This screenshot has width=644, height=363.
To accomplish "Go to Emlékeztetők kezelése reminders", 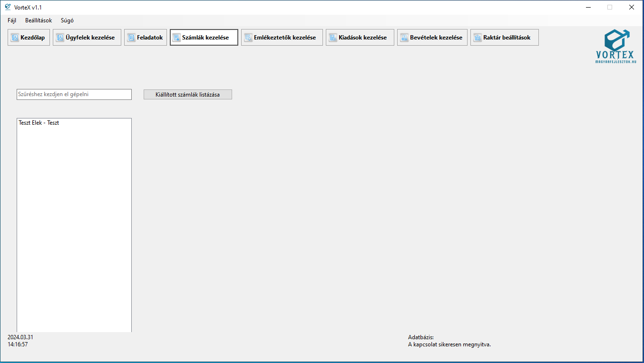I will 282,38.
